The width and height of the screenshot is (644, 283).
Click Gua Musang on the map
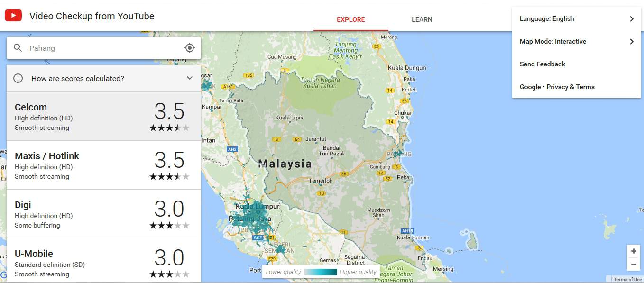click(x=282, y=57)
